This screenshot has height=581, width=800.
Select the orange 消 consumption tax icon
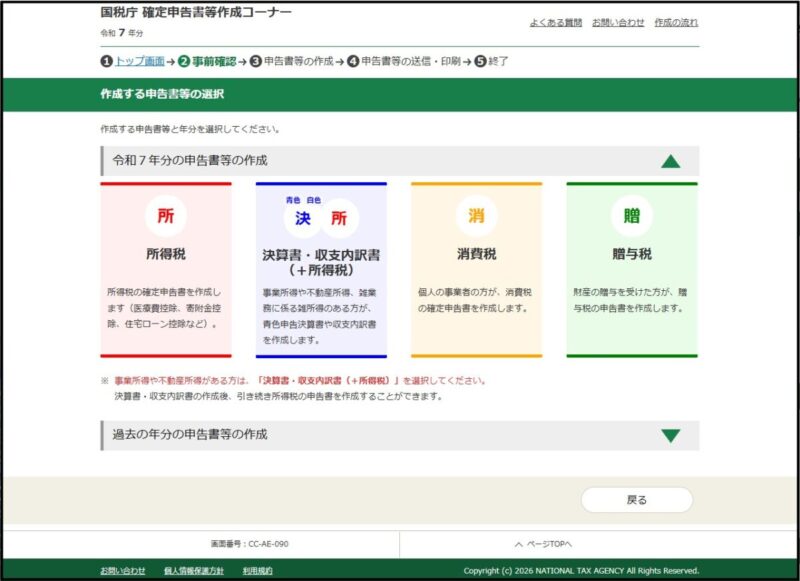[x=476, y=216]
